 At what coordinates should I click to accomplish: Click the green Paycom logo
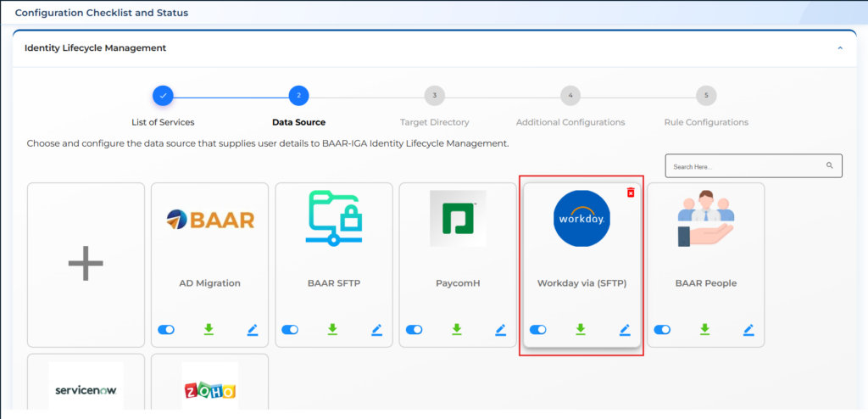click(458, 218)
